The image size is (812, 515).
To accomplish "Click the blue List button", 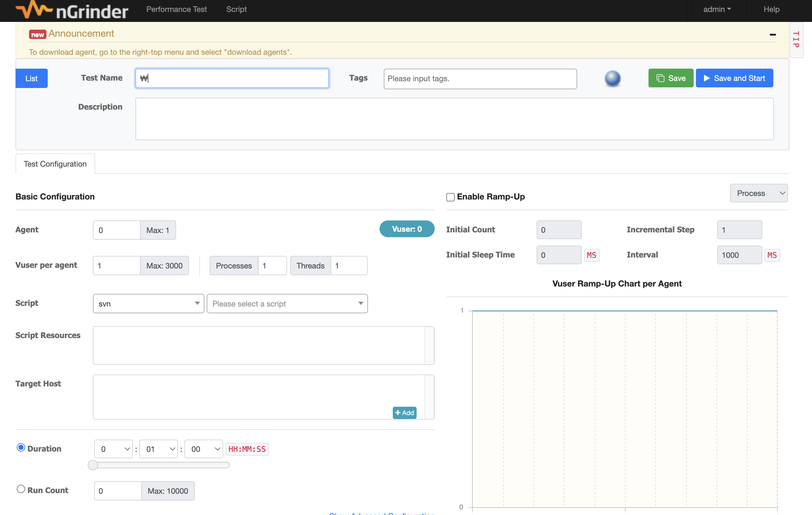I will pos(31,79).
